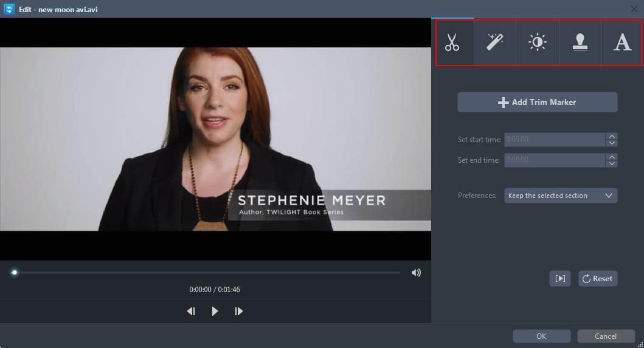Image resolution: width=644 pixels, height=348 pixels.
Task: Mute the video with speaker icon
Action: tap(416, 273)
